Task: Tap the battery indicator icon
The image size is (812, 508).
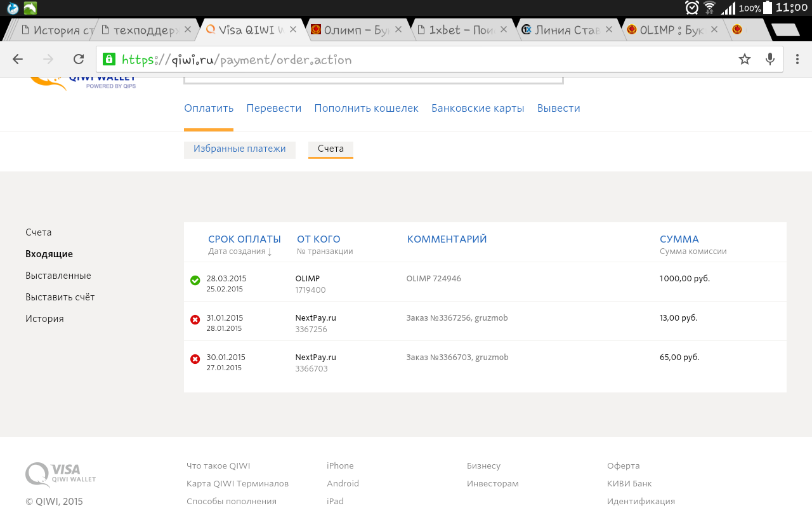Action: (x=768, y=8)
